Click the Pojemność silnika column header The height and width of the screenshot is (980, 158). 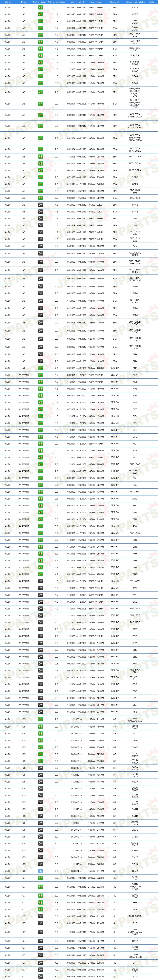coord(57,2)
